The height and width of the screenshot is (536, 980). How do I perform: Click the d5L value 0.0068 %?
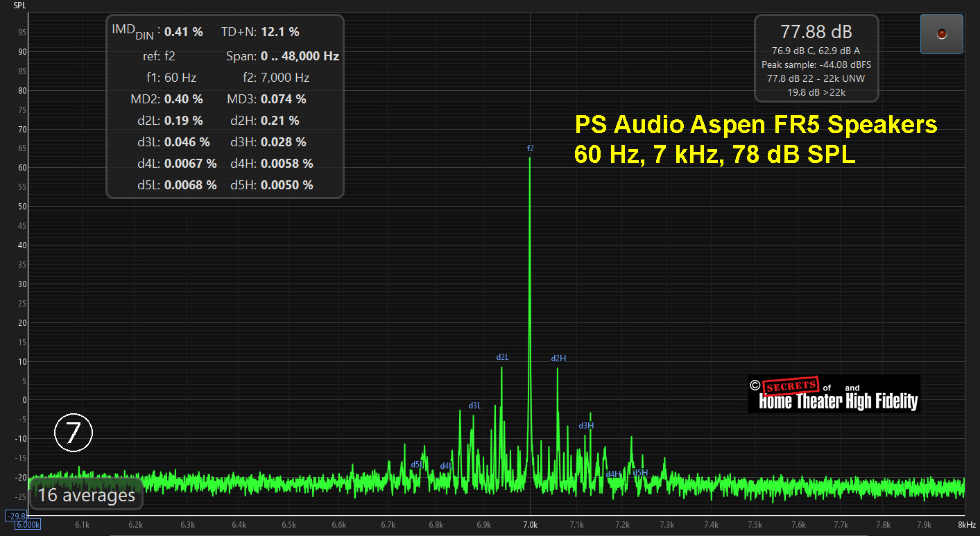tap(191, 185)
